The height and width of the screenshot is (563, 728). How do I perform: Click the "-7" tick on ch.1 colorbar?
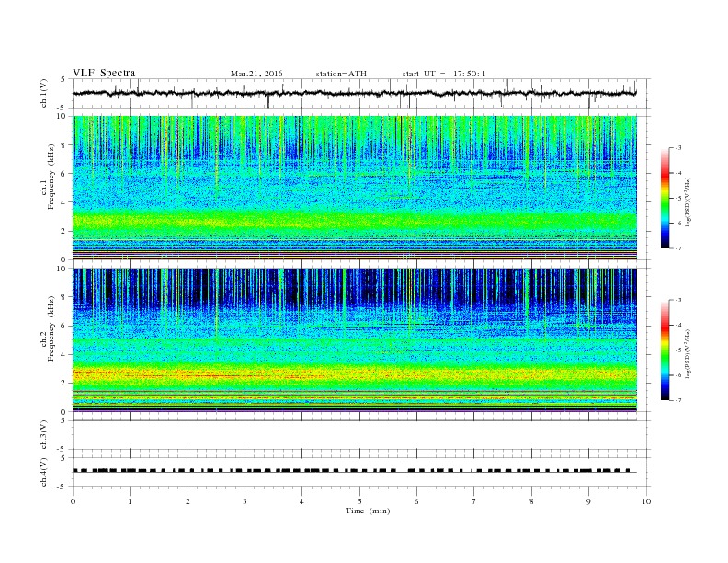[x=678, y=248]
